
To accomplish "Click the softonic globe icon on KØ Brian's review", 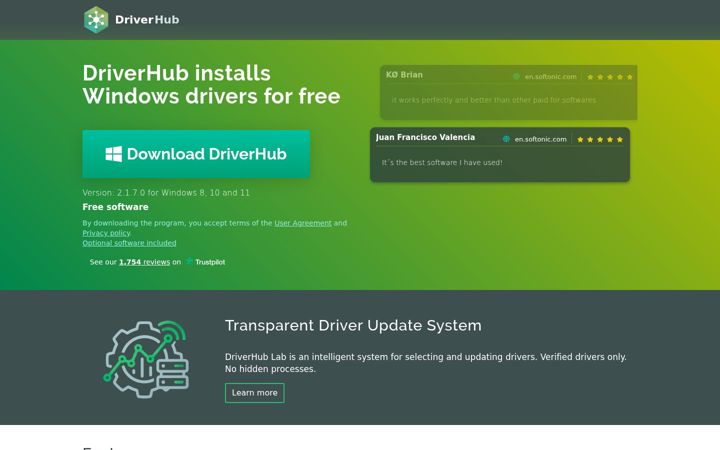I will coord(516,77).
